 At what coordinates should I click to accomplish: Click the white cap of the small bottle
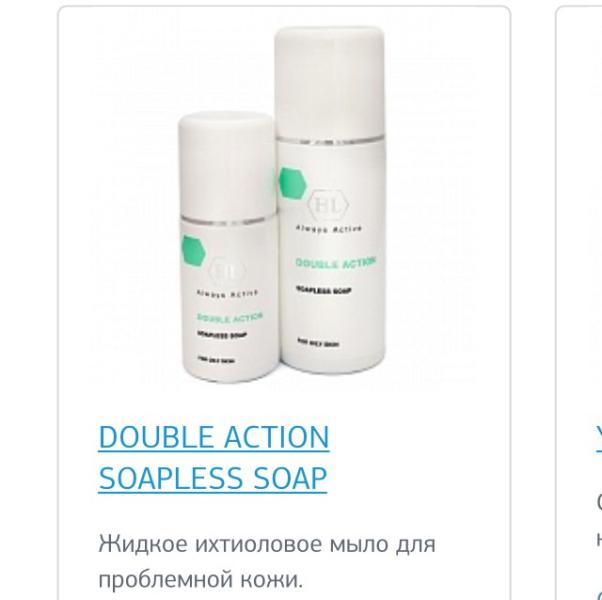point(227,165)
